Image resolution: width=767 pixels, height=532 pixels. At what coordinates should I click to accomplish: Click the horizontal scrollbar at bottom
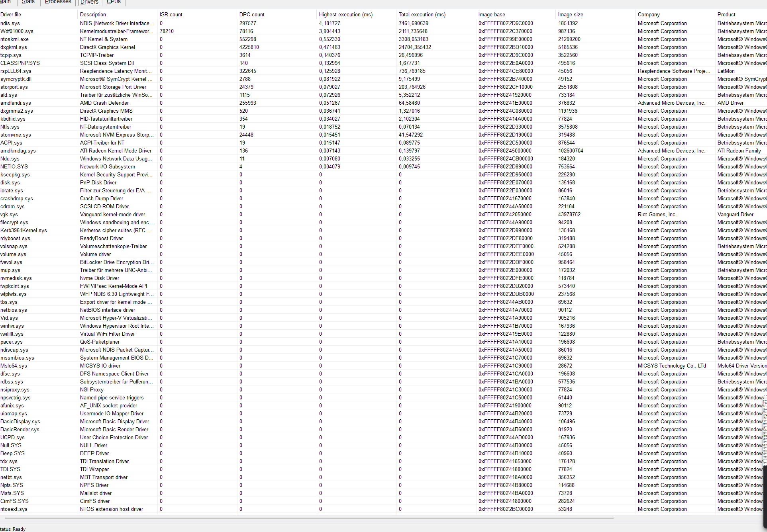tap(309, 518)
